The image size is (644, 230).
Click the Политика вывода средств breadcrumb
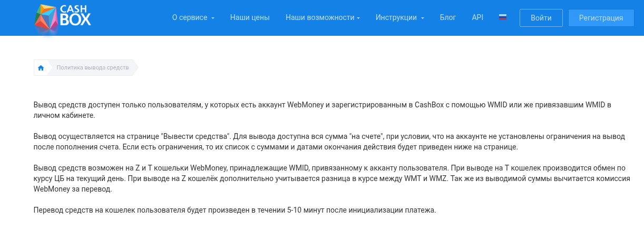(92, 68)
